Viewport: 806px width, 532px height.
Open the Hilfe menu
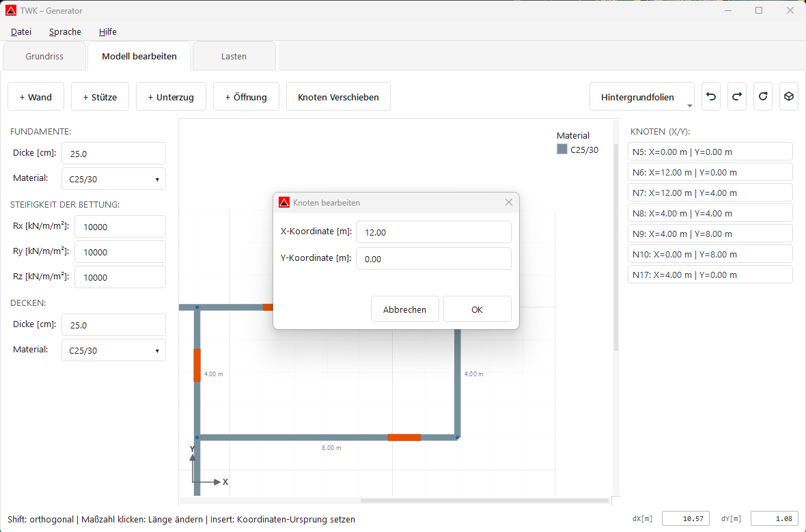tap(107, 31)
